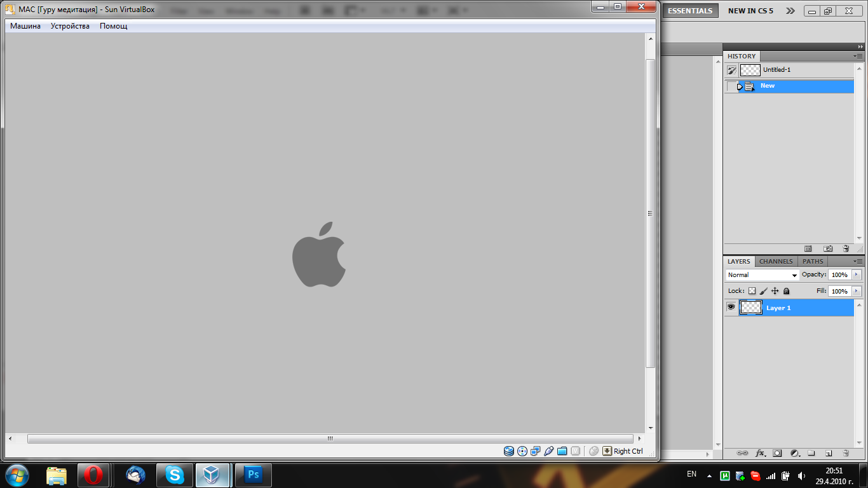Open the volume control in system tray
This screenshot has width=868, height=488.
coord(801,475)
